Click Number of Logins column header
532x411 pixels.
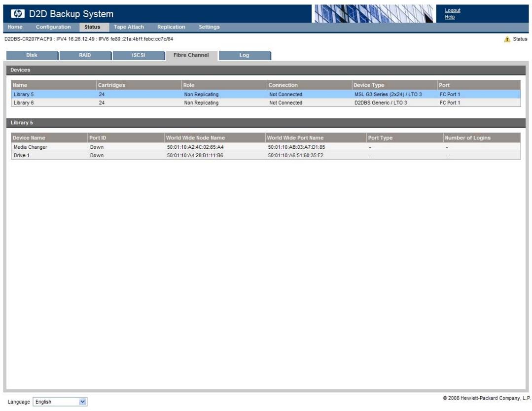coord(482,137)
